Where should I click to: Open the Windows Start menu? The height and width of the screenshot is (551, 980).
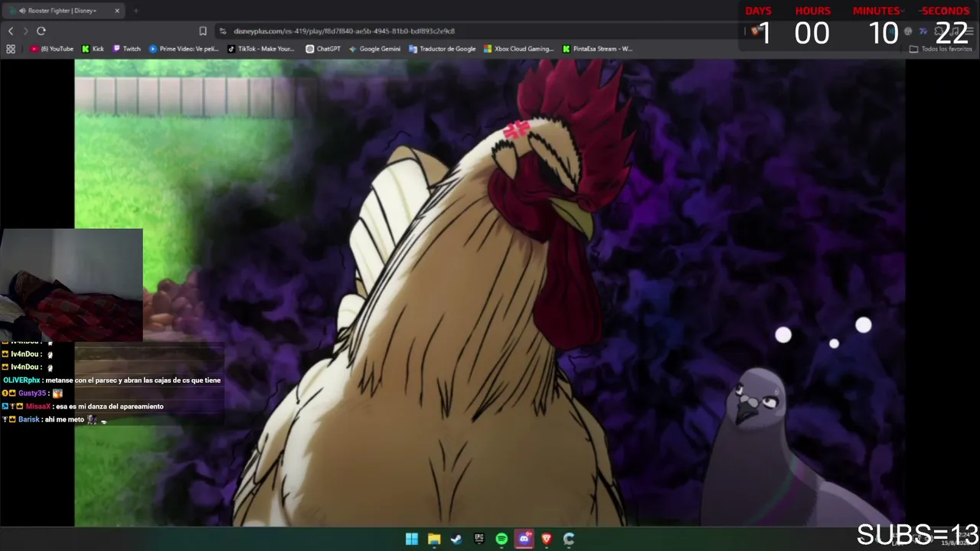pyautogui.click(x=412, y=539)
